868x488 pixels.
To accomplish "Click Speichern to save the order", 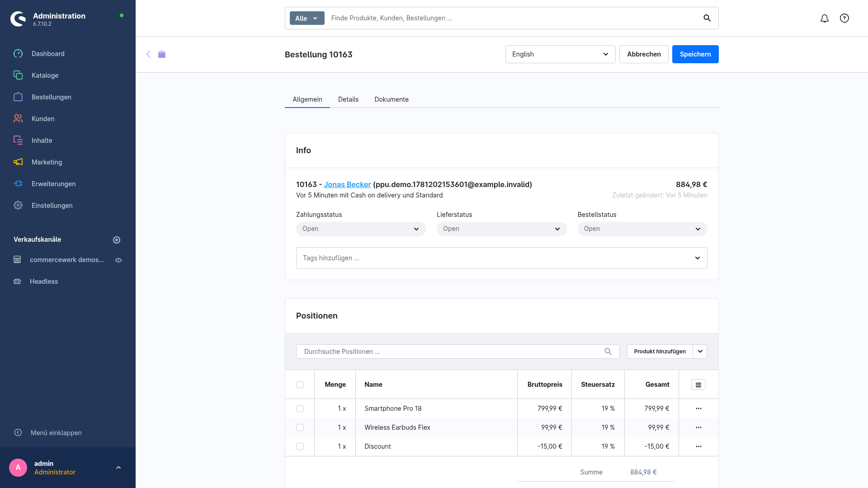I will tap(695, 54).
